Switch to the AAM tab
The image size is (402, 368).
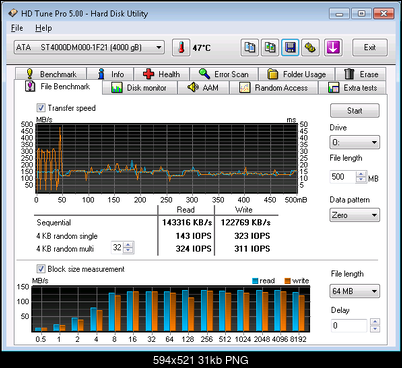pyautogui.click(x=203, y=88)
